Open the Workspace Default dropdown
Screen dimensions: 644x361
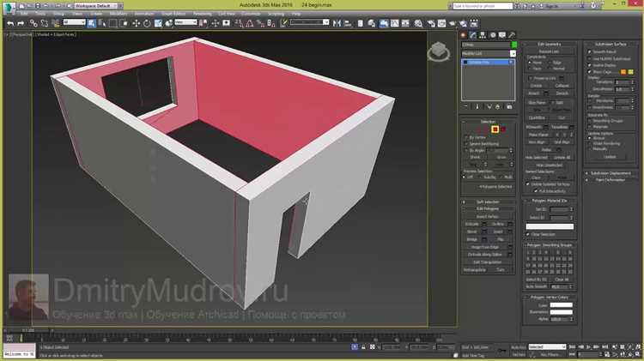tap(95, 6)
